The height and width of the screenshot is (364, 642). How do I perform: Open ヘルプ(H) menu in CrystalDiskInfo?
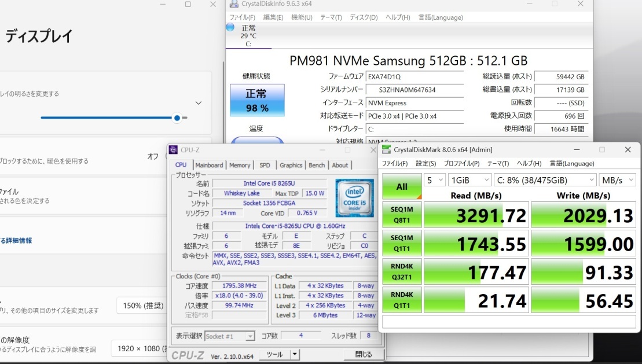tap(398, 17)
